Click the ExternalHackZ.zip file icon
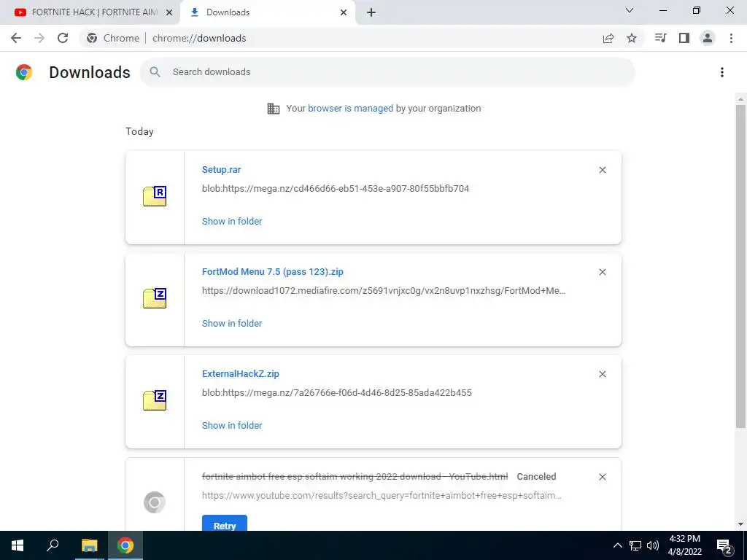The height and width of the screenshot is (560, 747). pyautogui.click(x=155, y=400)
